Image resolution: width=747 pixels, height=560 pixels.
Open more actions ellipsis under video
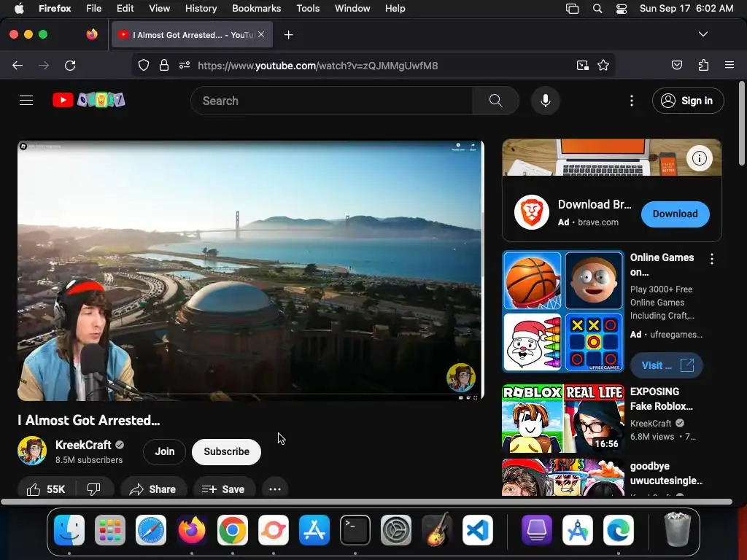click(x=275, y=489)
